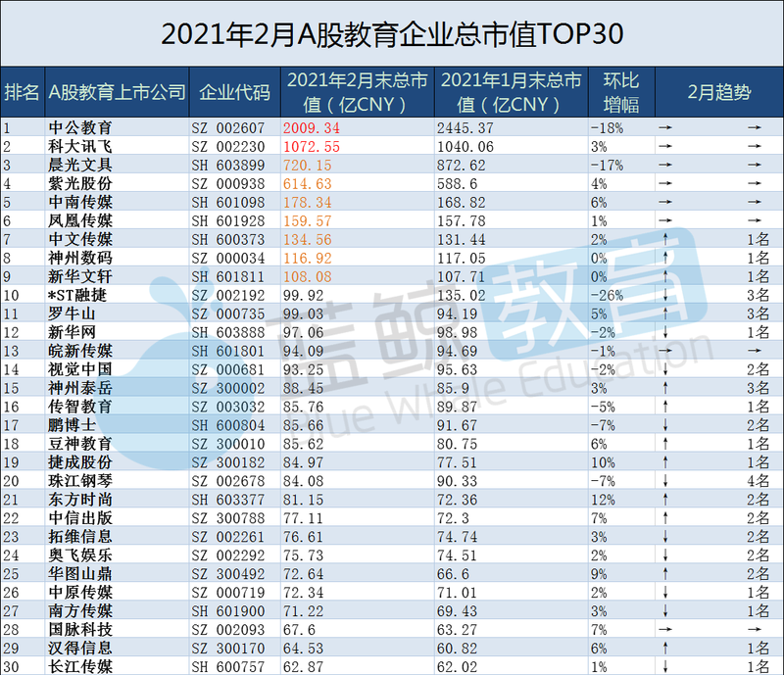This screenshot has height=675, width=784.
Task: Click company name 中南传媒
Action: [x=80, y=202]
